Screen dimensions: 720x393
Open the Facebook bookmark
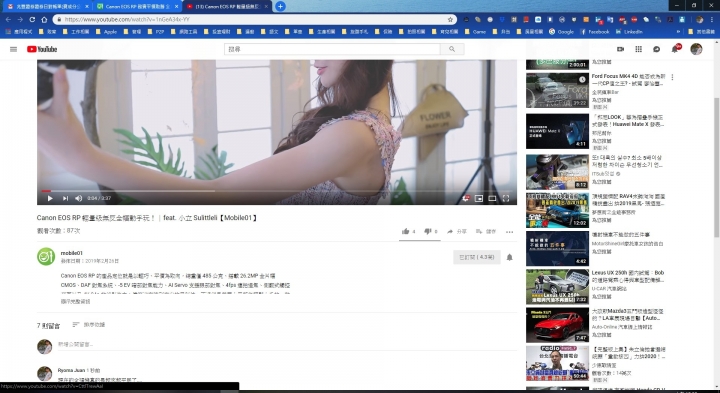coord(595,32)
